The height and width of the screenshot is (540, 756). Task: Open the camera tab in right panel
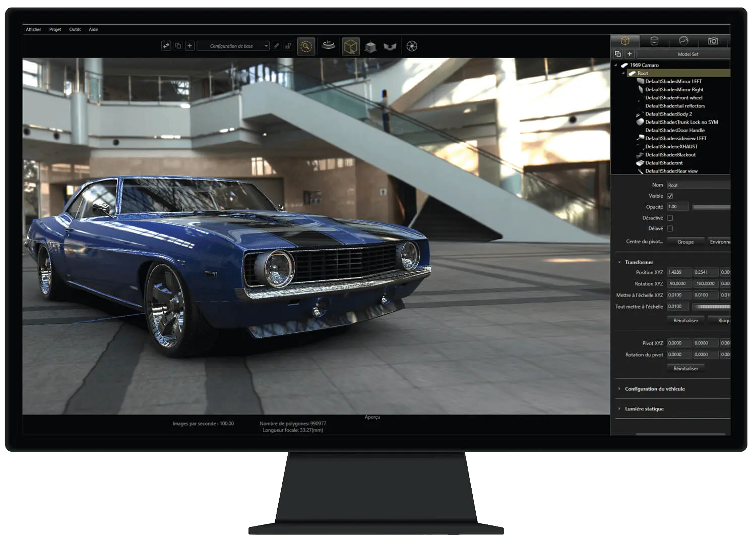713,41
